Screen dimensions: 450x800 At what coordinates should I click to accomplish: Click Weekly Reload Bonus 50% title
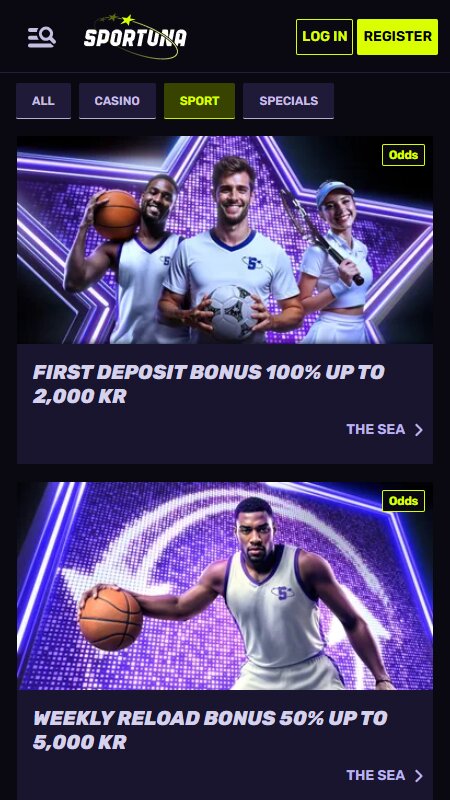pos(210,730)
